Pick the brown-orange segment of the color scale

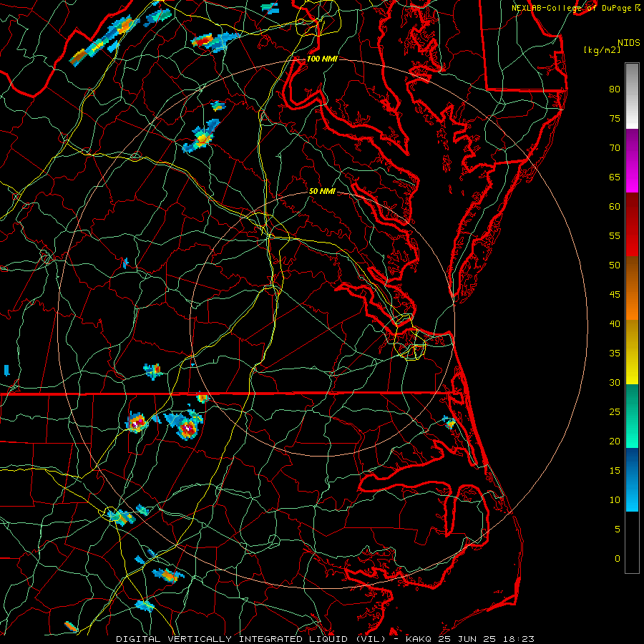632,288
